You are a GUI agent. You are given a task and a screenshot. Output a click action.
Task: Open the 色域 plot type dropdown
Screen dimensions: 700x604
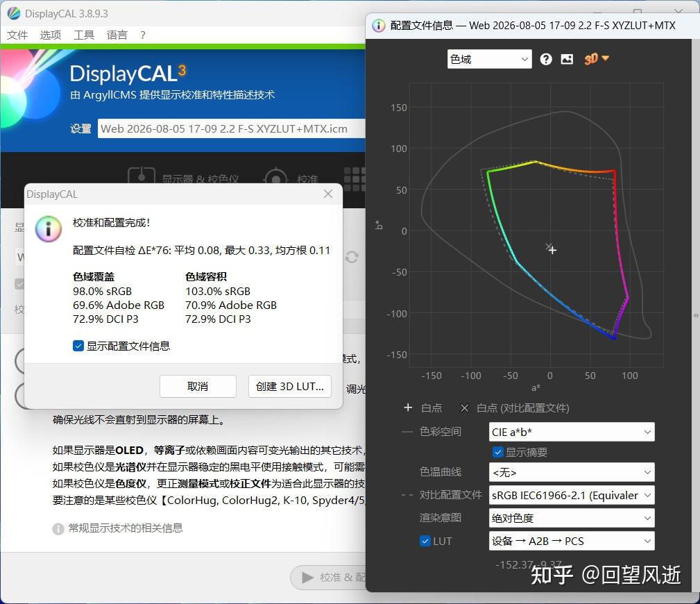[x=489, y=59]
